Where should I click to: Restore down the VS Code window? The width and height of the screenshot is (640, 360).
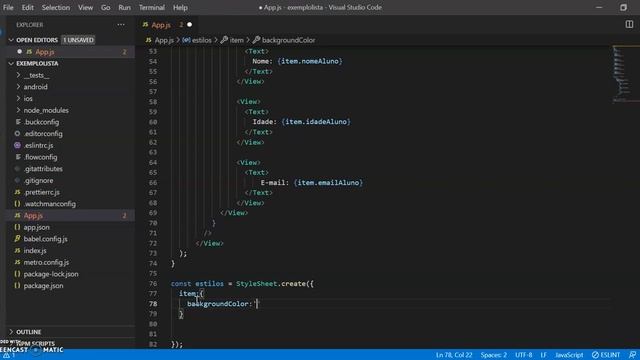tap(623, 7)
